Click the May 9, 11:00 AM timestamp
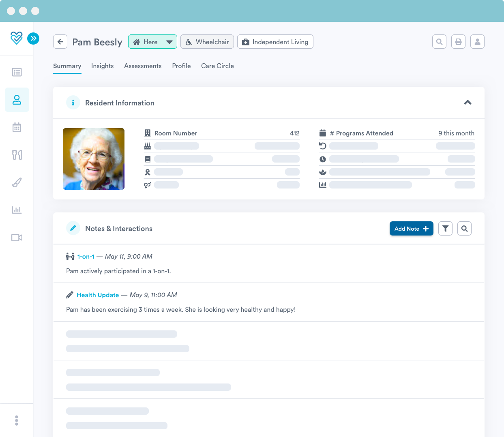The width and height of the screenshot is (504, 437). (x=153, y=295)
